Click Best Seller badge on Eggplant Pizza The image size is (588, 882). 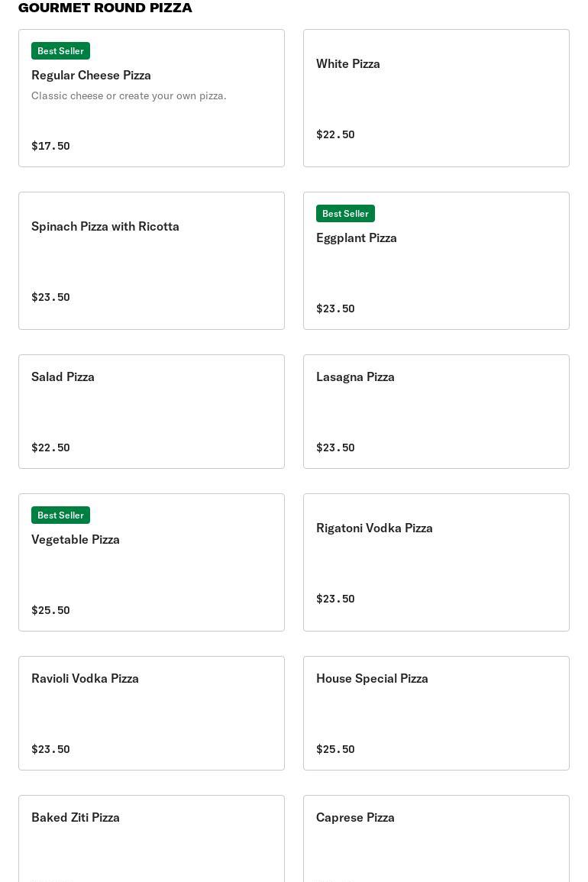pyautogui.click(x=345, y=214)
